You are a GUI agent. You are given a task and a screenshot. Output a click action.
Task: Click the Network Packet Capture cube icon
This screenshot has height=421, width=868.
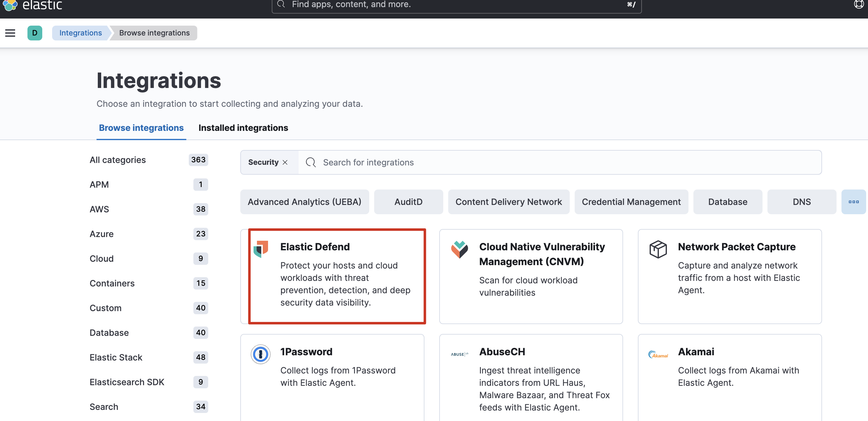point(658,249)
